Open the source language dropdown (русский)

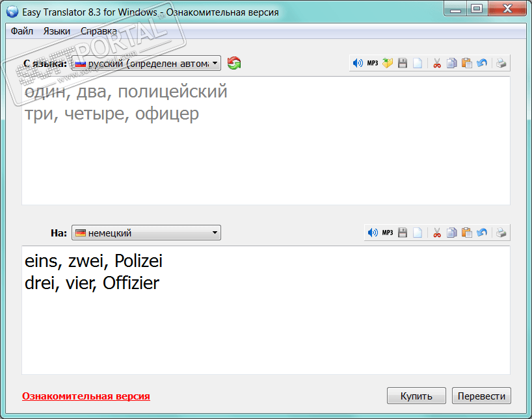146,63
